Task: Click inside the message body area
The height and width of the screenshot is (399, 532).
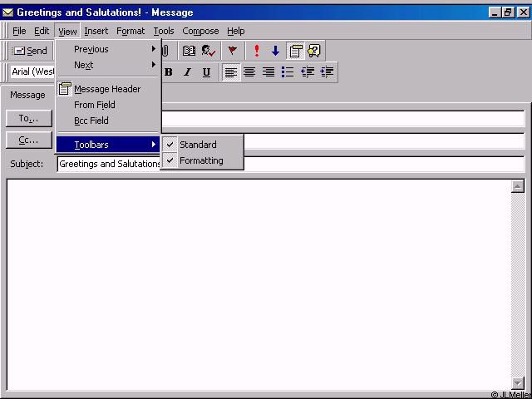Action: click(259, 284)
